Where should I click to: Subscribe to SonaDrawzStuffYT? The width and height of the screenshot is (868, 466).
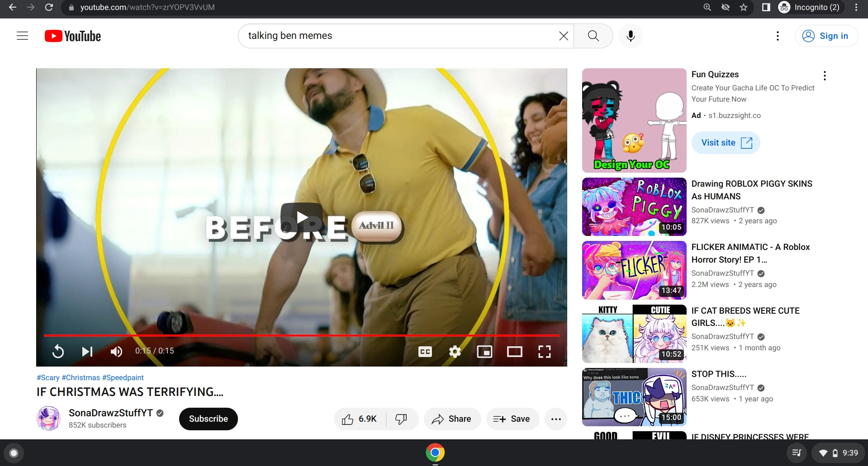click(208, 419)
